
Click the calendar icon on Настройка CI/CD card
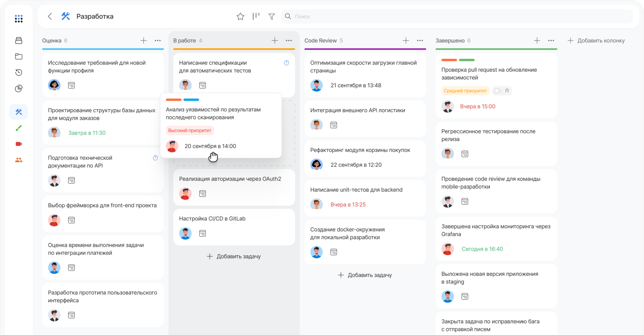203,233
